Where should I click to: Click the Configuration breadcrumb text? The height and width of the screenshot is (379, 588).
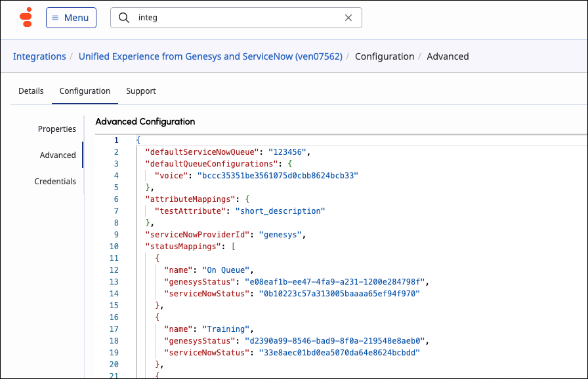point(385,56)
